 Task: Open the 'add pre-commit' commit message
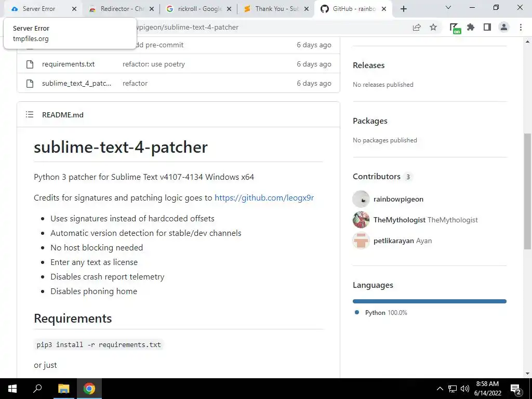[159, 45]
